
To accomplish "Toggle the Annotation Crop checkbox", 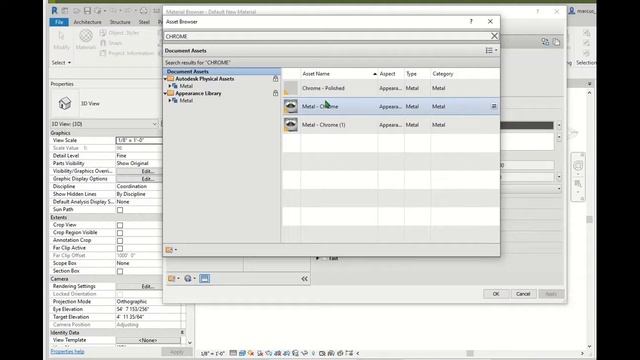I will click(120, 241).
